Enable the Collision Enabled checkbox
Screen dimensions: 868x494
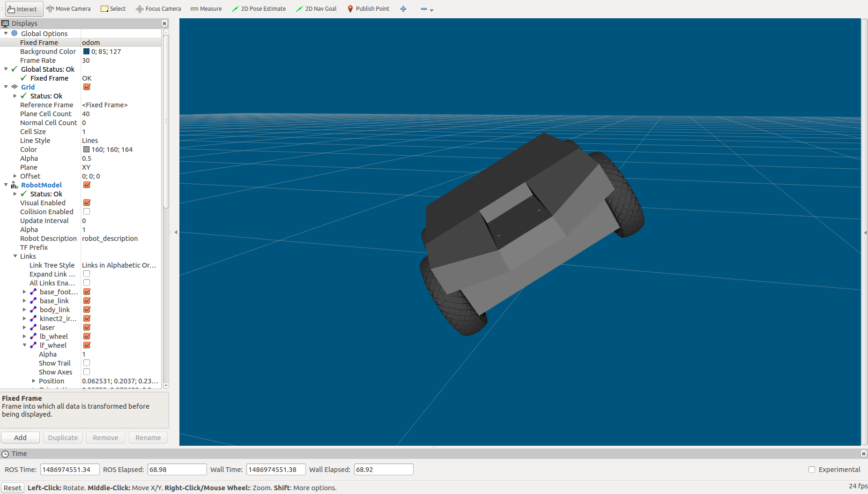tap(87, 212)
